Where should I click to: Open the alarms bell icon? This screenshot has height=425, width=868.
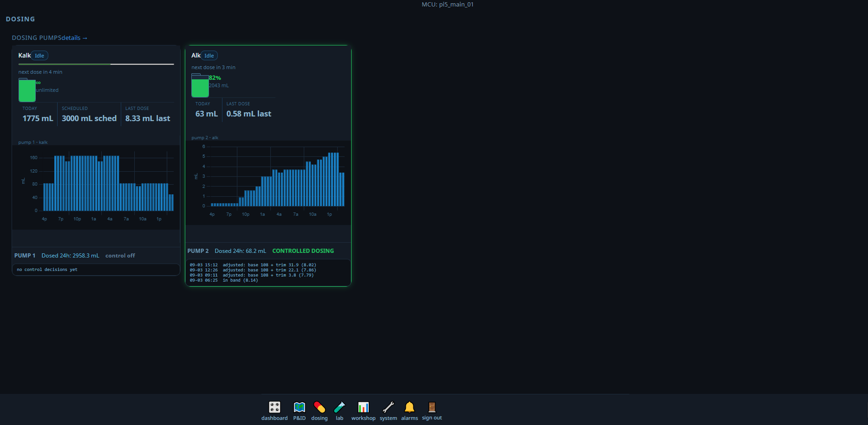click(x=409, y=407)
